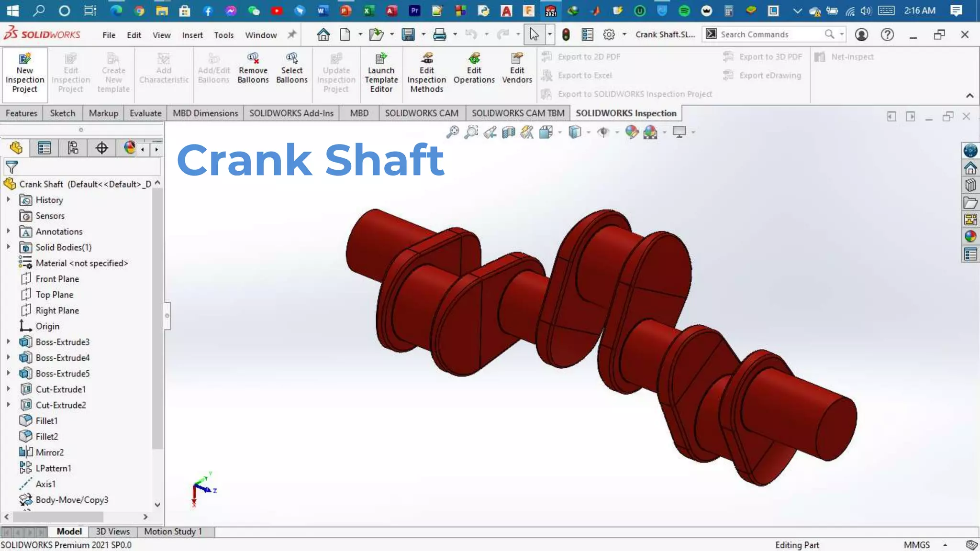This screenshot has height=551, width=980.
Task: Select Material not specified item
Action: (x=81, y=263)
